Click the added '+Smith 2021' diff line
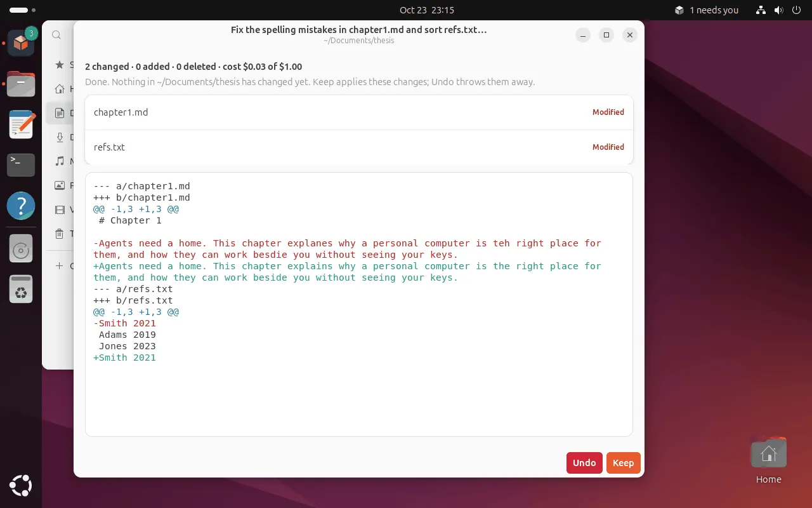This screenshot has height=508, width=812. pyautogui.click(x=124, y=358)
